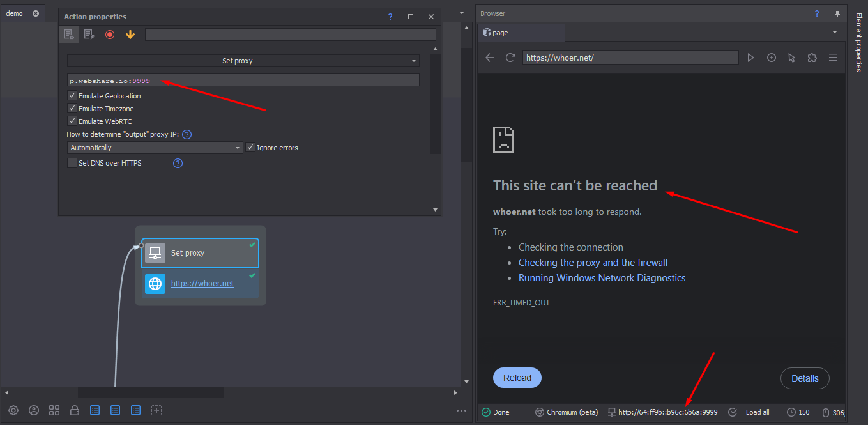Click the circled plus icon in browser toolbar
This screenshot has width=868, height=425.
772,58
